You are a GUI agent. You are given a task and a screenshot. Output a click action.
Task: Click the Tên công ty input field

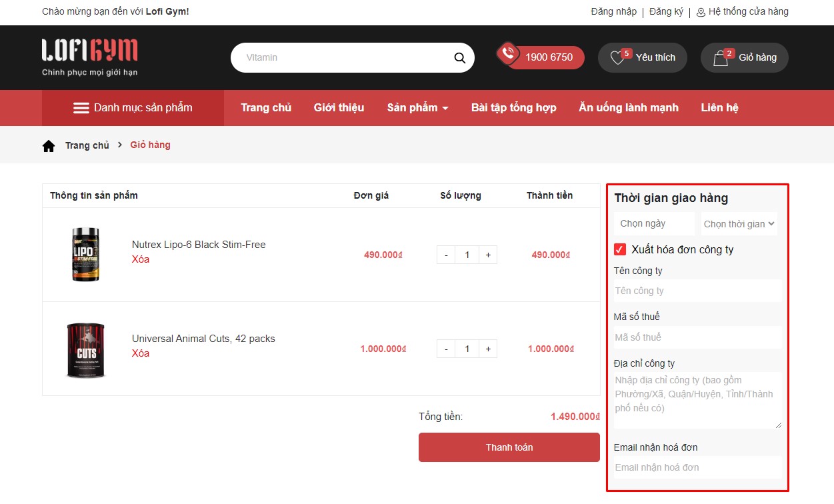[698, 291]
